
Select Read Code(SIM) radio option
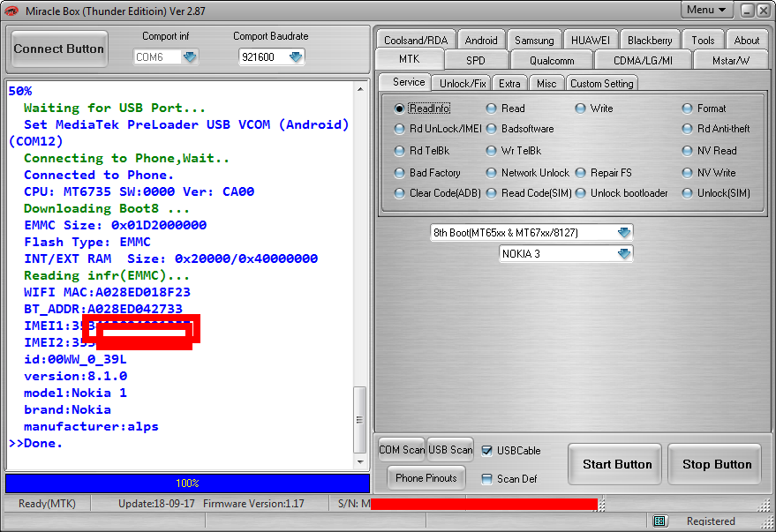tap(491, 193)
